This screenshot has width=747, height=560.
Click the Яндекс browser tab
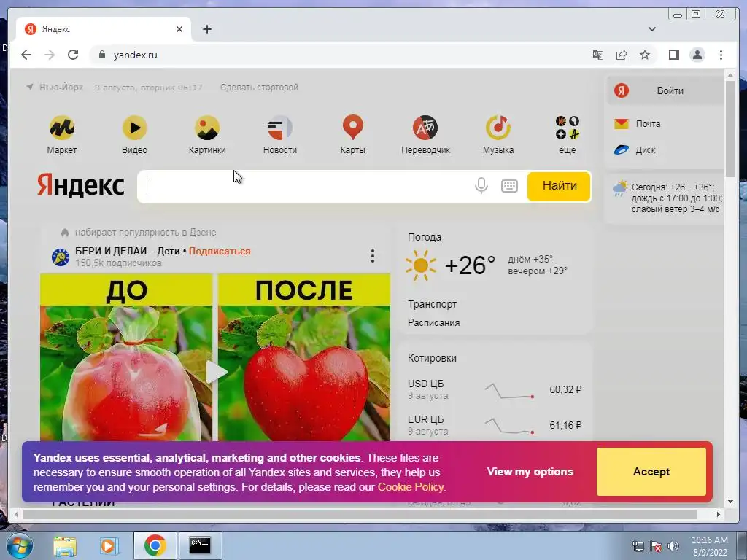[x=104, y=29]
